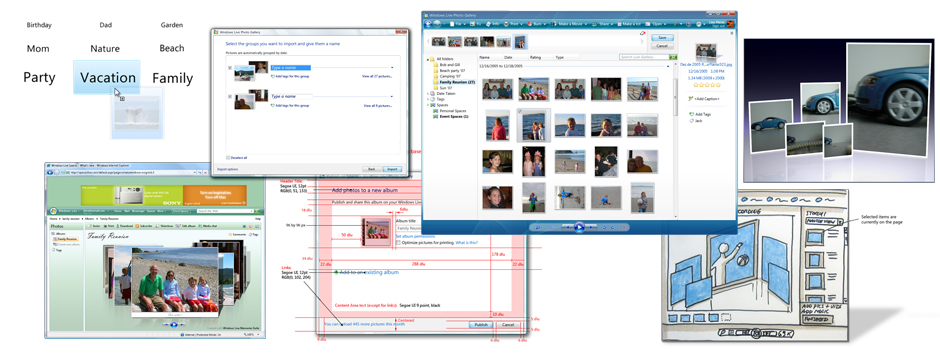Click Save button in Photo Gallery

662,38
